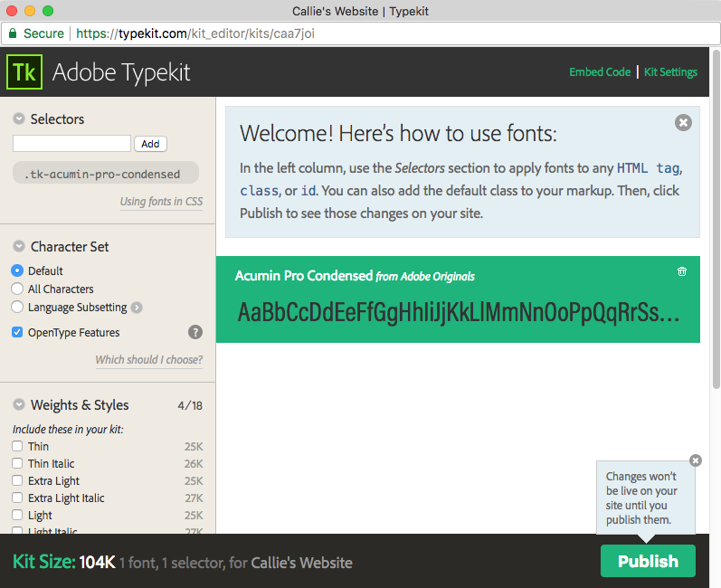Enable the Extra Light weight

pos(17,480)
